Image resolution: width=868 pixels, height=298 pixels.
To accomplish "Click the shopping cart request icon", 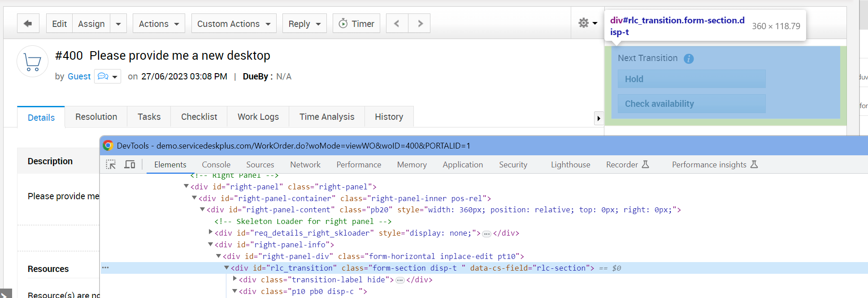I will pyautogui.click(x=32, y=61).
